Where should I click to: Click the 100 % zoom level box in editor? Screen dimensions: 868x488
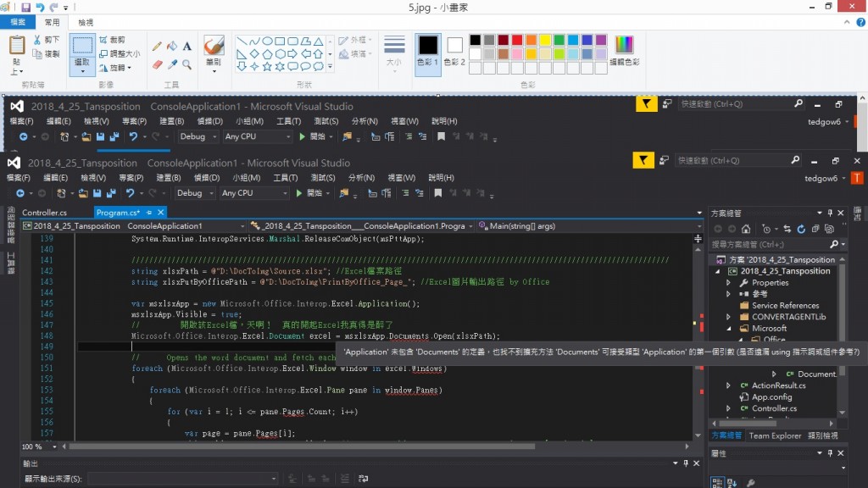(x=39, y=446)
